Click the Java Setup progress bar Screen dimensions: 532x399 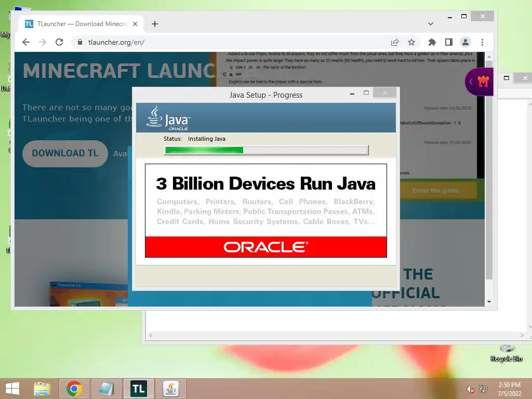(x=267, y=150)
